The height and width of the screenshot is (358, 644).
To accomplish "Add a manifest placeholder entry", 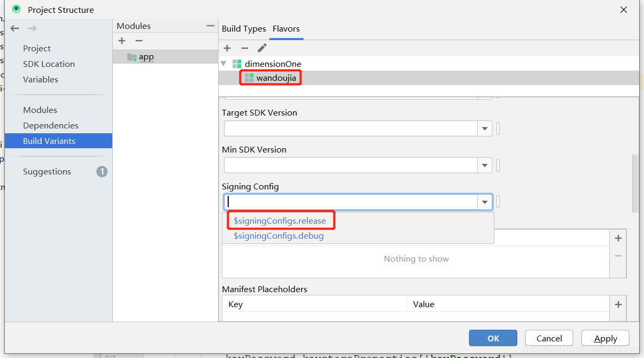I will point(618,304).
